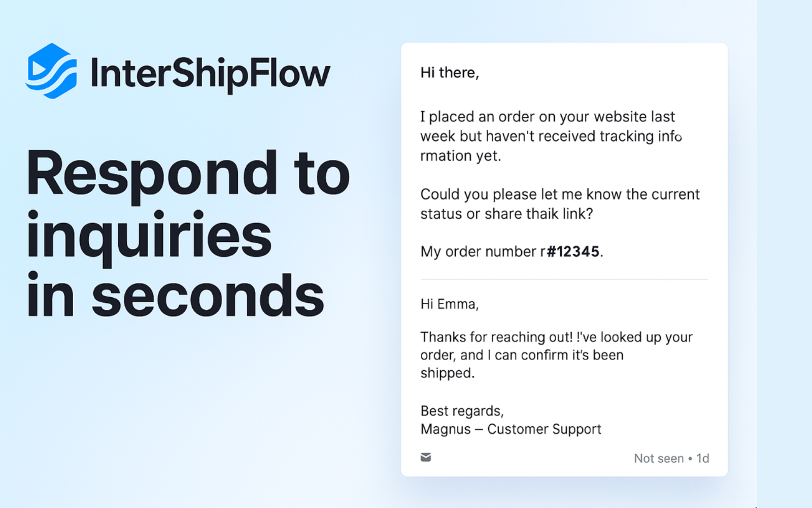Click the InterShipFlow hexagon logo icon
This screenshot has width=812, height=508.
(51, 71)
